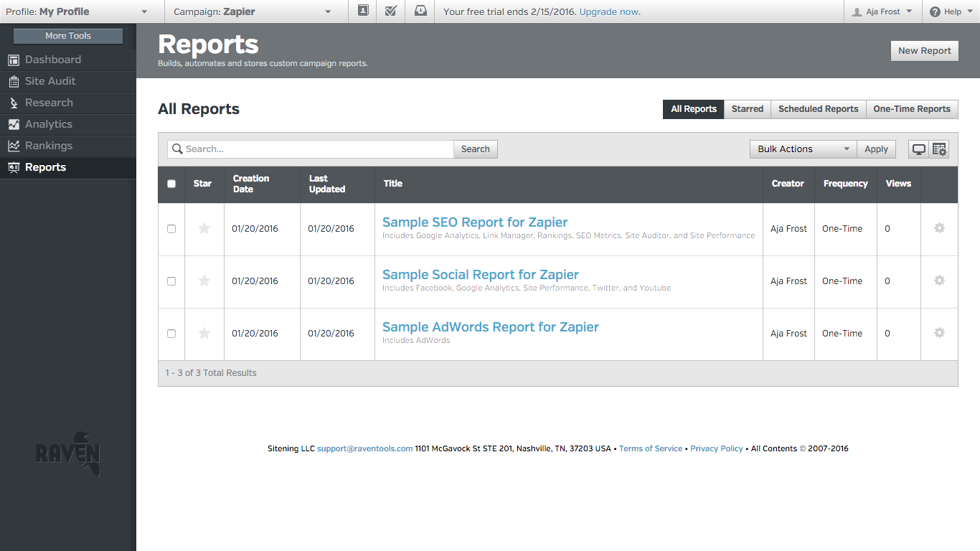Click the '1 - 3 of 3 Total Results' text
Screen dimensions: 980x551
[211, 373]
